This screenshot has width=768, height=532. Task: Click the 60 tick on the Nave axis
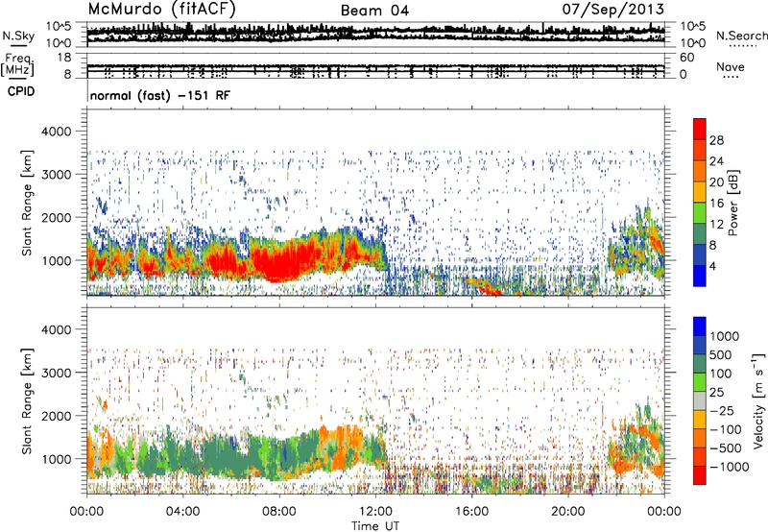click(686, 58)
